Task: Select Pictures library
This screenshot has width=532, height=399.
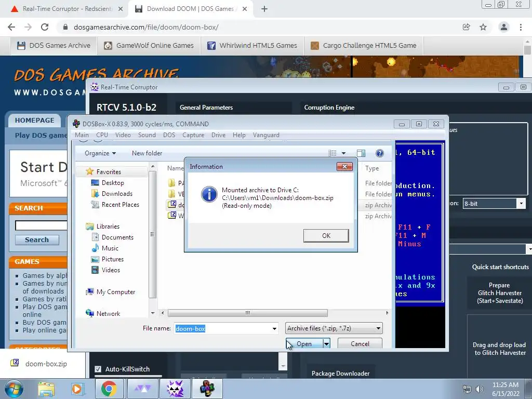Action: pyautogui.click(x=112, y=259)
